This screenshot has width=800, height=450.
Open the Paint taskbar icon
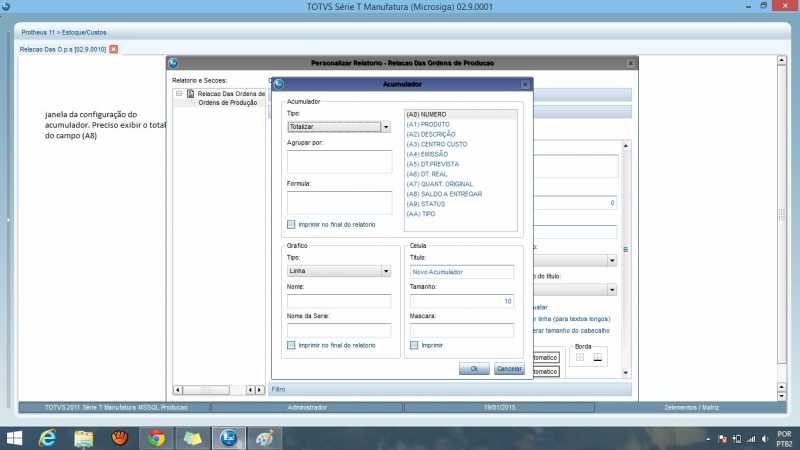[264, 438]
